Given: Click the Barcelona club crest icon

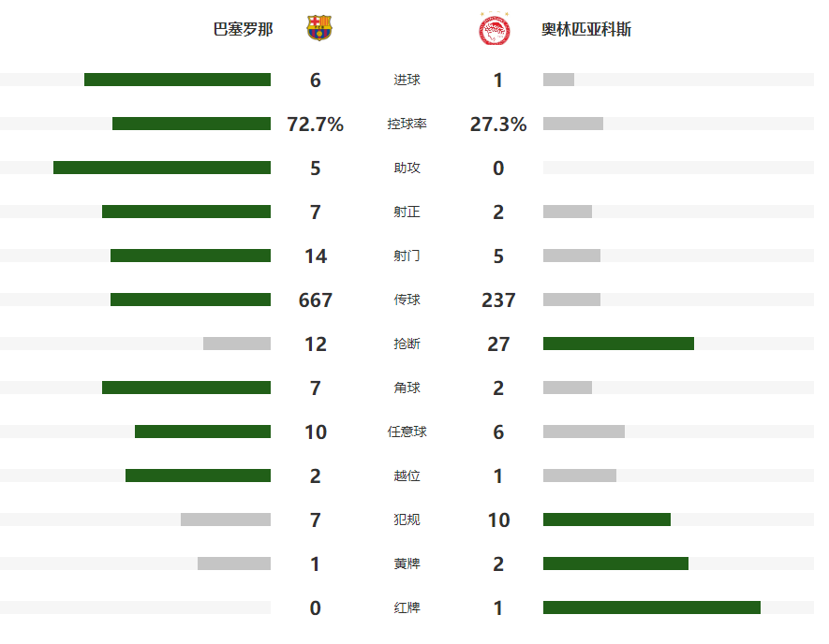Looking at the screenshot, I should (319, 29).
